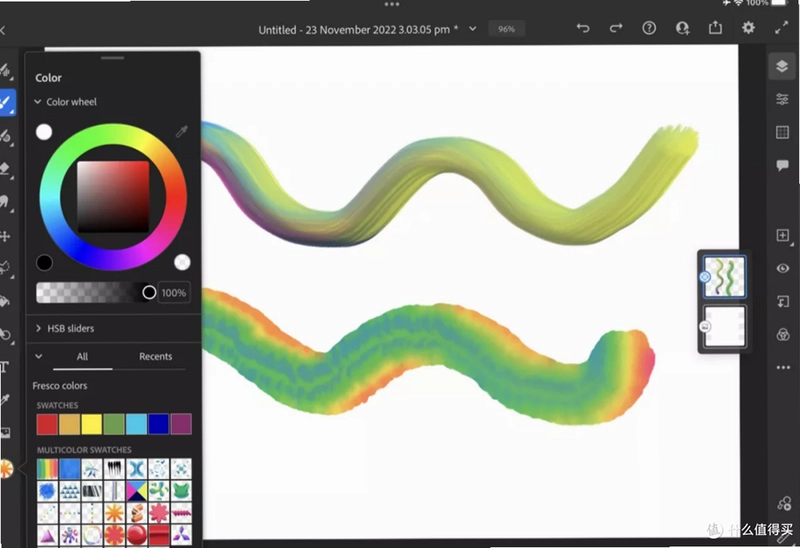Switch to the Recents tab

click(155, 357)
